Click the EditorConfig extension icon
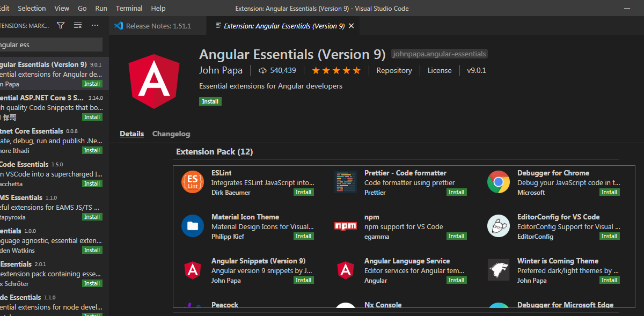 498,226
